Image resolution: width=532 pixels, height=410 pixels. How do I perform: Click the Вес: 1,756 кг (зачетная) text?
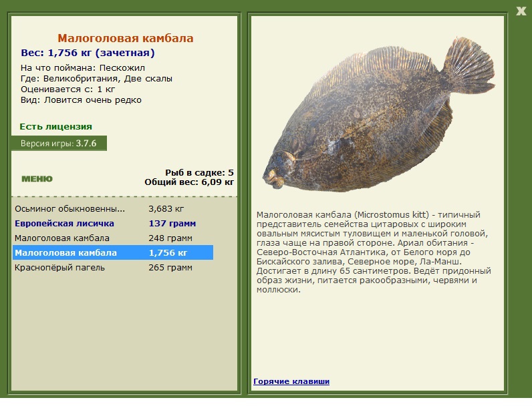pyautogui.click(x=88, y=53)
